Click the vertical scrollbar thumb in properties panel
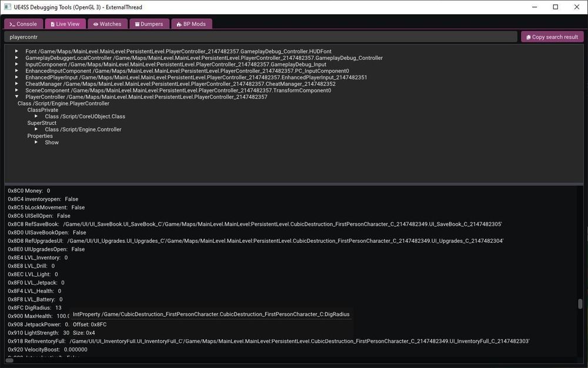 tap(580, 304)
